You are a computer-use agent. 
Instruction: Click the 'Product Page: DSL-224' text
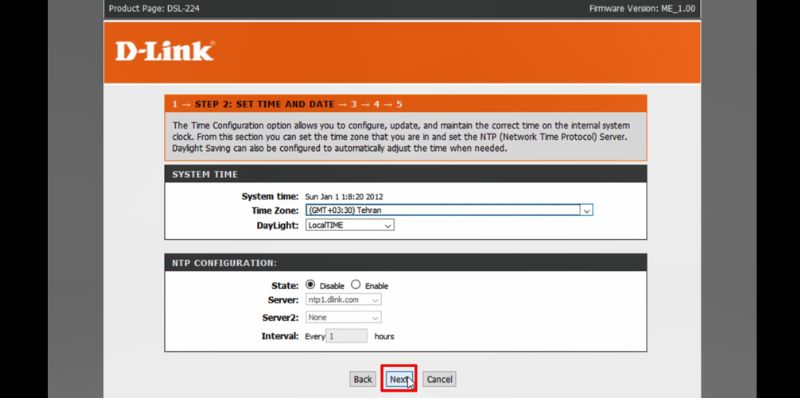click(154, 9)
